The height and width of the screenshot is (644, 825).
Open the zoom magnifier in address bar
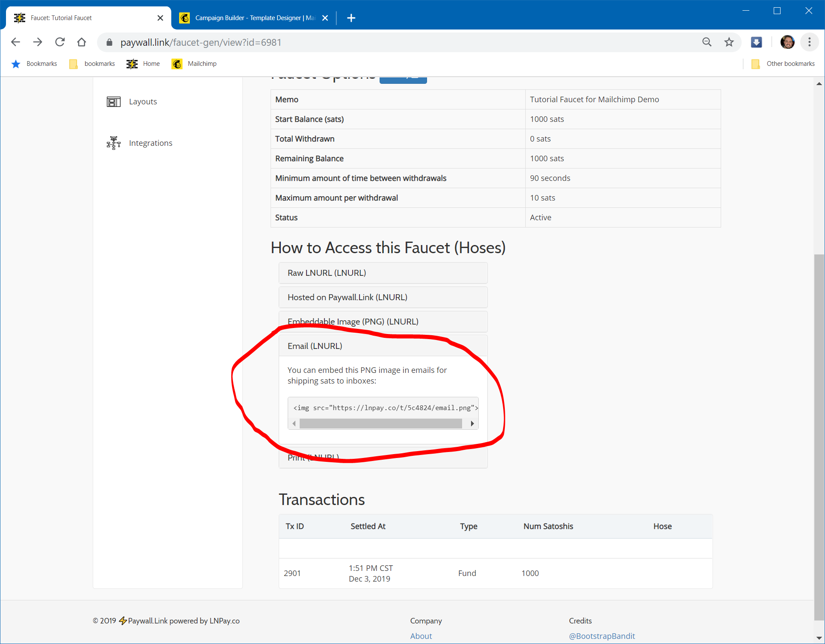pos(707,42)
